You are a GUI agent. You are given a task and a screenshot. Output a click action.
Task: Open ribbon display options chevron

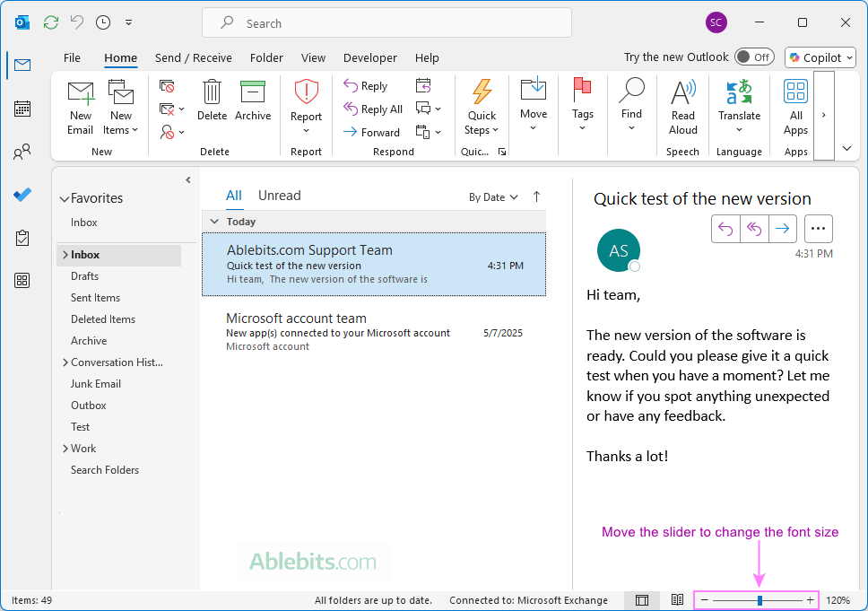tap(846, 148)
